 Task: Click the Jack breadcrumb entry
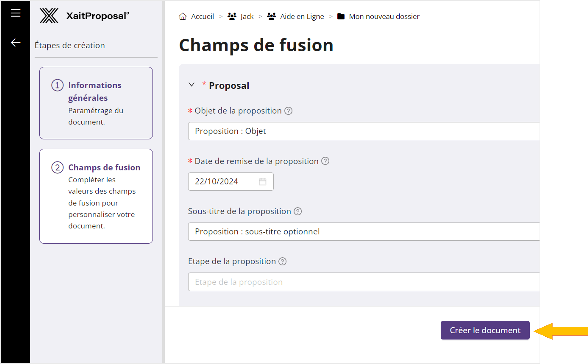point(247,16)
